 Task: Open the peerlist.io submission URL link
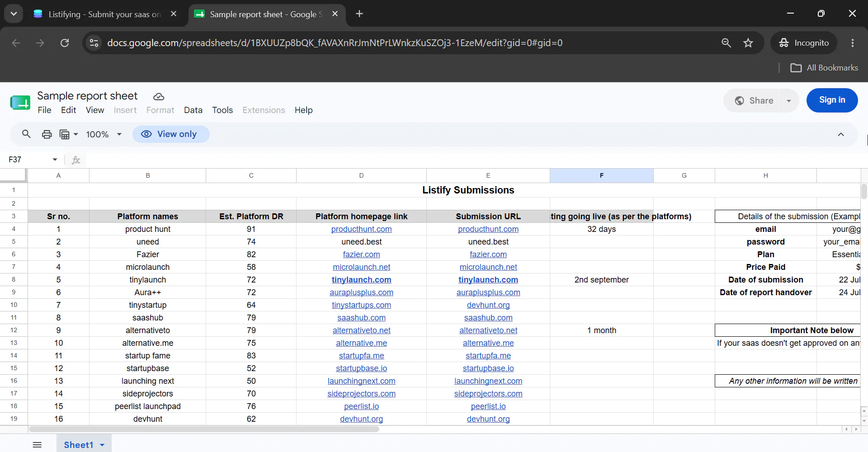point(488,406)
